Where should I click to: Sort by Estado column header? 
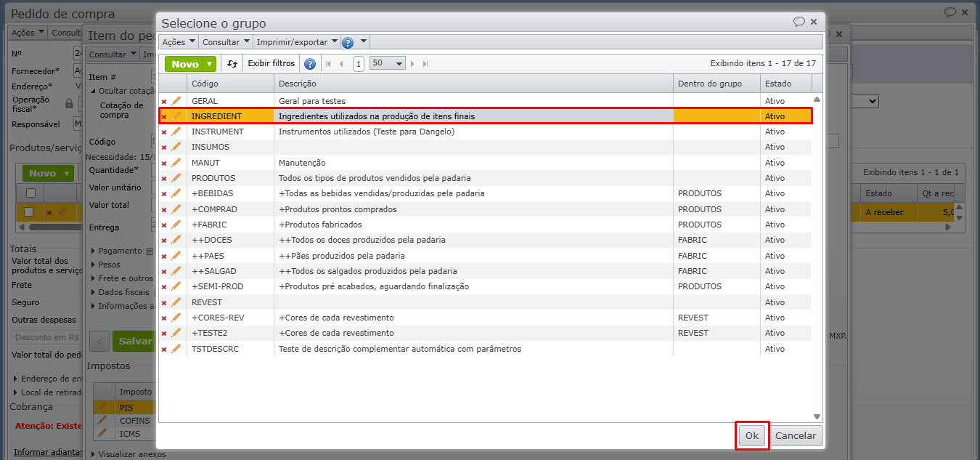point(785,84)
